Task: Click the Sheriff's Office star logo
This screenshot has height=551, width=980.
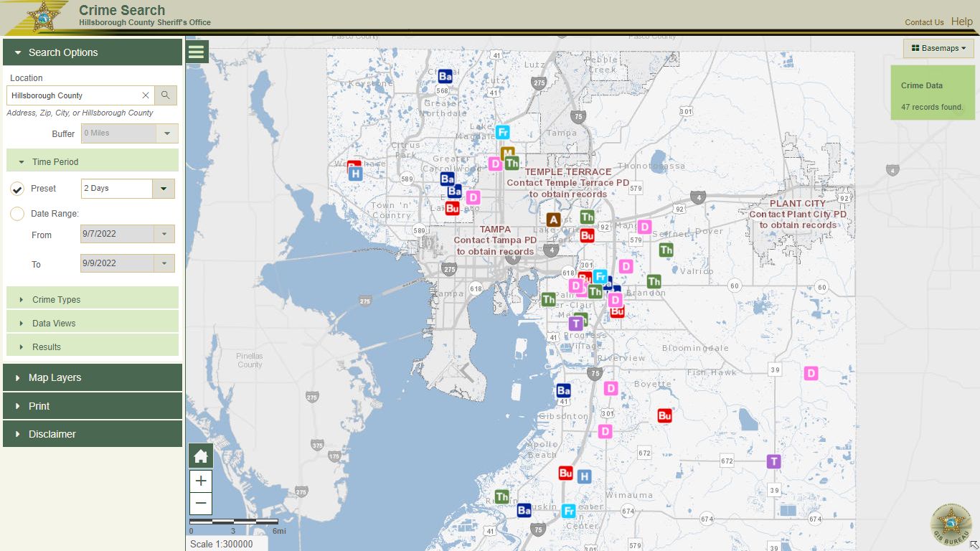Action: 43,16
